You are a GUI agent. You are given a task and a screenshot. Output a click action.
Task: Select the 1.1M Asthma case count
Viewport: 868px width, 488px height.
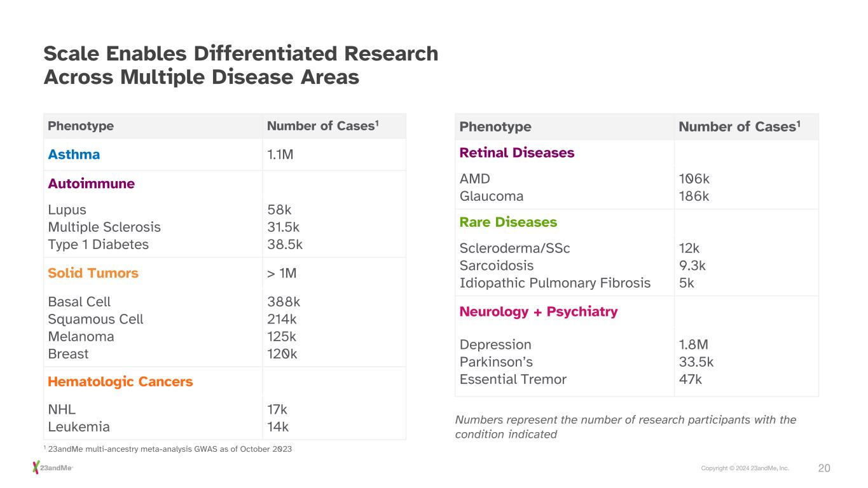[x=280, y=154]
